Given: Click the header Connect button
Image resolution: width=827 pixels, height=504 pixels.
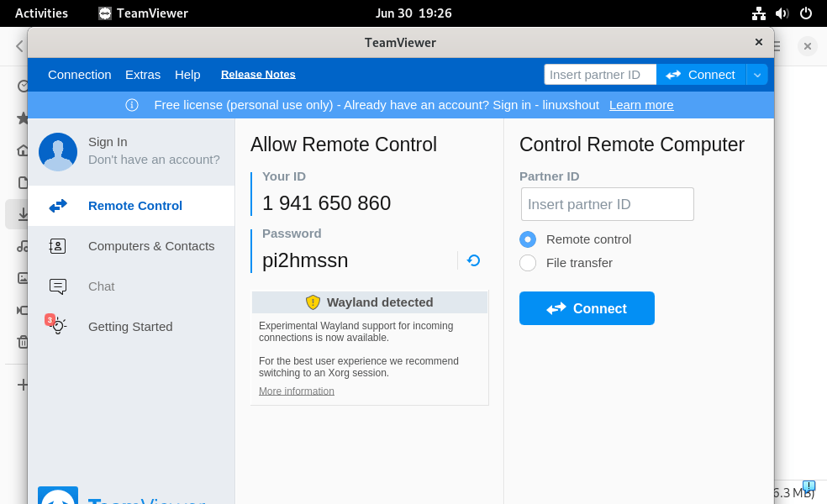Looking at the screenshot, I should coord(702,75).
